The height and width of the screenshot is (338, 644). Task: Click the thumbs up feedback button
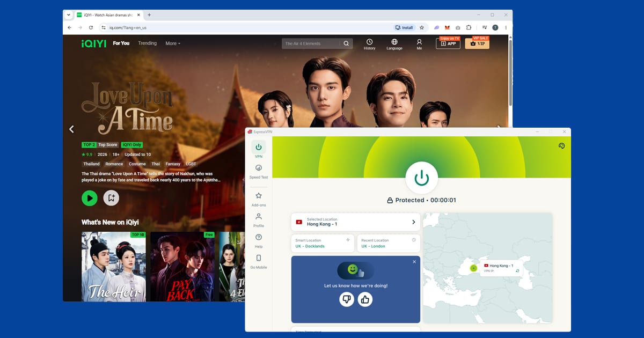pyautogui.click(x=365, y=299)
